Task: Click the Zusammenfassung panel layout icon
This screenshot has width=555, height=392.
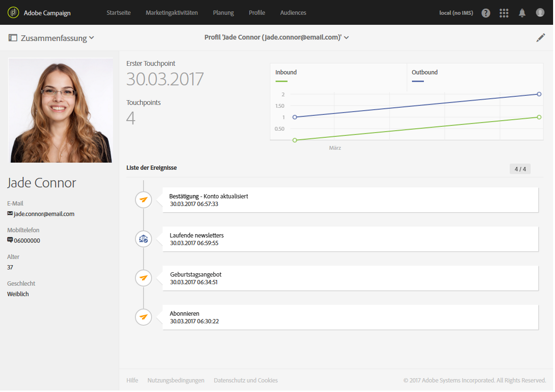Action: click(x=13, y=38)
